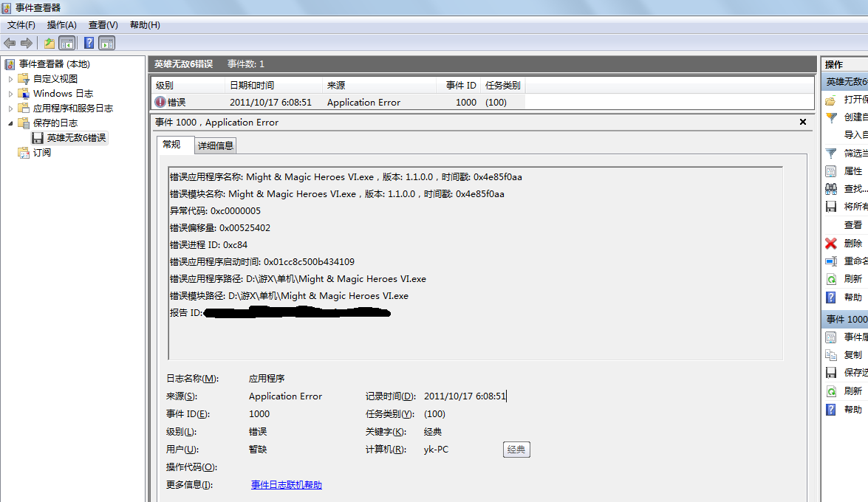868x502 pixels.
Task: Click the back arrow in the toolbar
Action: click(x=10, y=43)
